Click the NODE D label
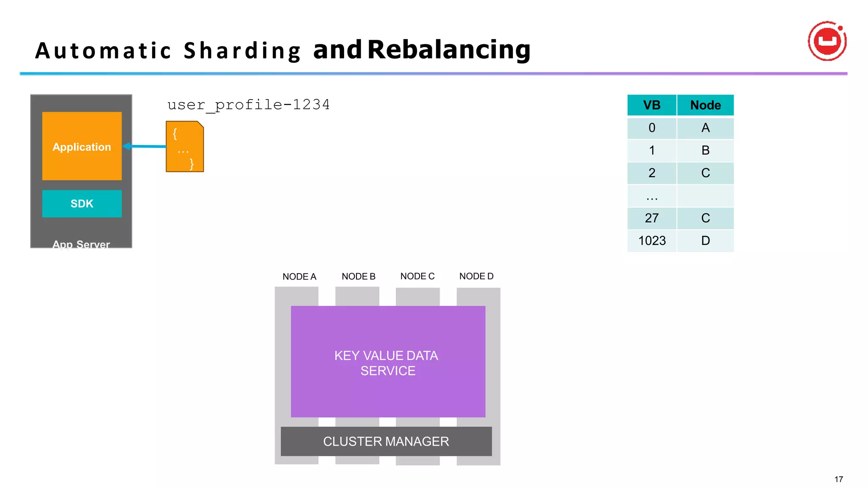 tap(476, 276)
